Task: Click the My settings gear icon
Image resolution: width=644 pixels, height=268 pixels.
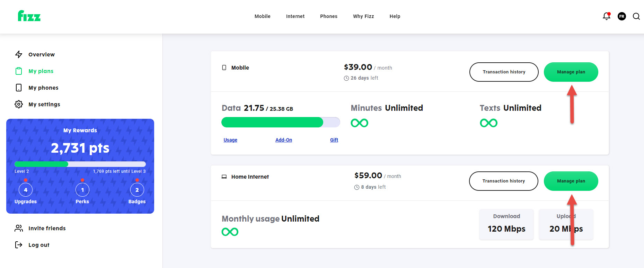Action: tap(19, 104)
